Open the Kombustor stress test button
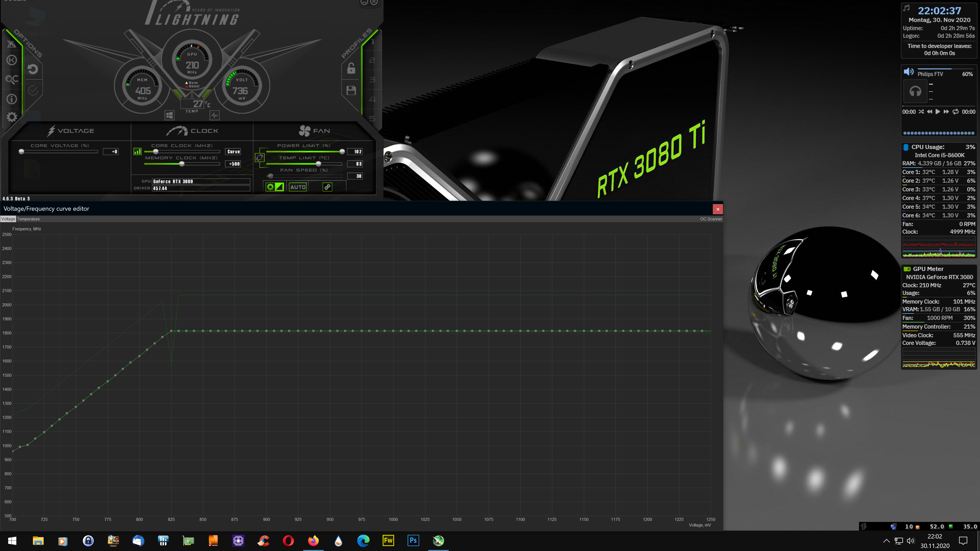The height and width of the screenshot is (551, 980). coord(12,60)
